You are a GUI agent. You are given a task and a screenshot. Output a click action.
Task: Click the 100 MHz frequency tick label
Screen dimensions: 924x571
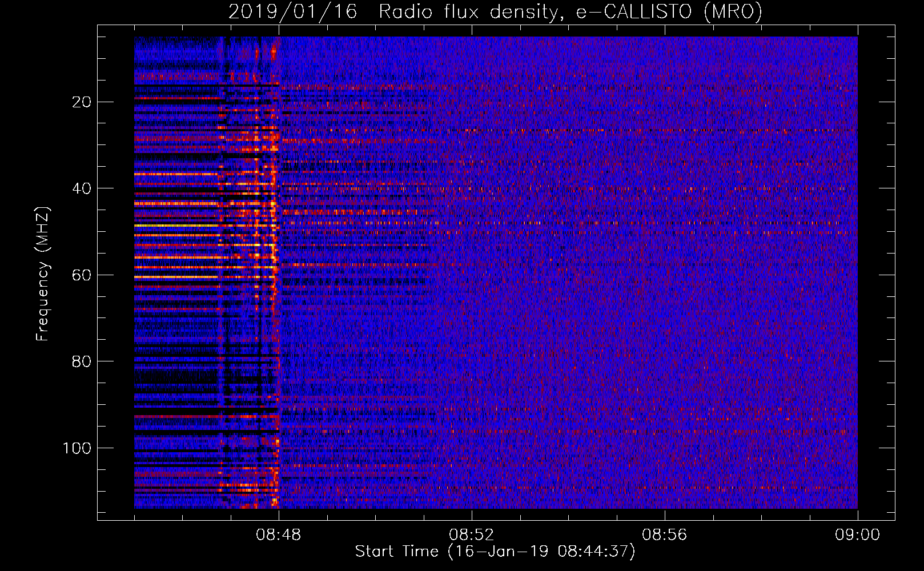click(77, 448)
